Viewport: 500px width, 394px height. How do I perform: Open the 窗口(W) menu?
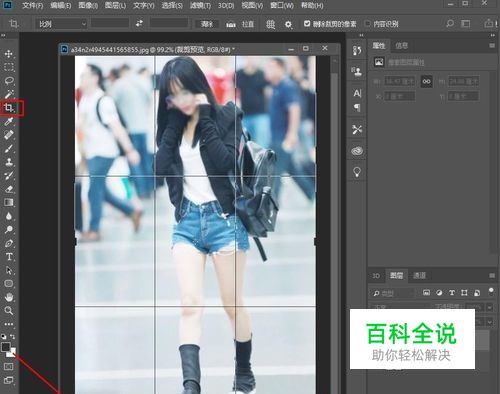click(282, 6)
